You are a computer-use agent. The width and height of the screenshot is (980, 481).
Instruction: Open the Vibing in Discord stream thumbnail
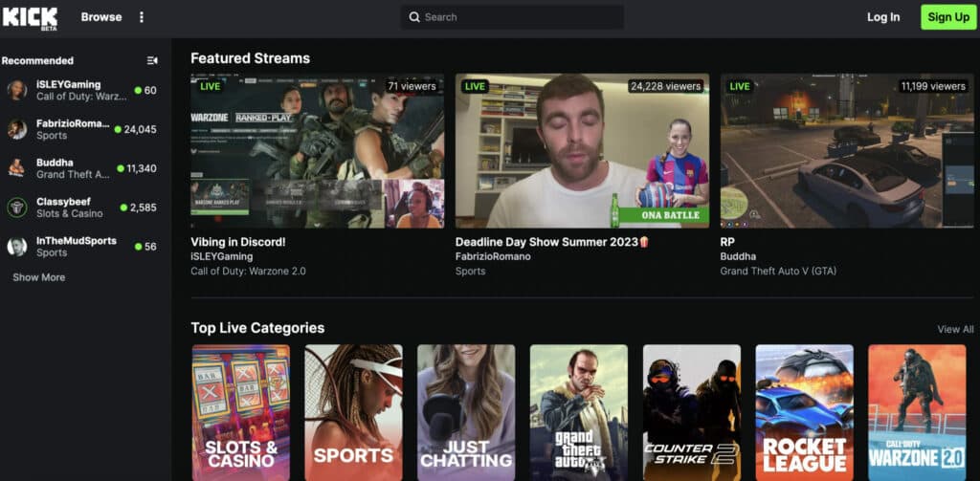tap(318, 150)
